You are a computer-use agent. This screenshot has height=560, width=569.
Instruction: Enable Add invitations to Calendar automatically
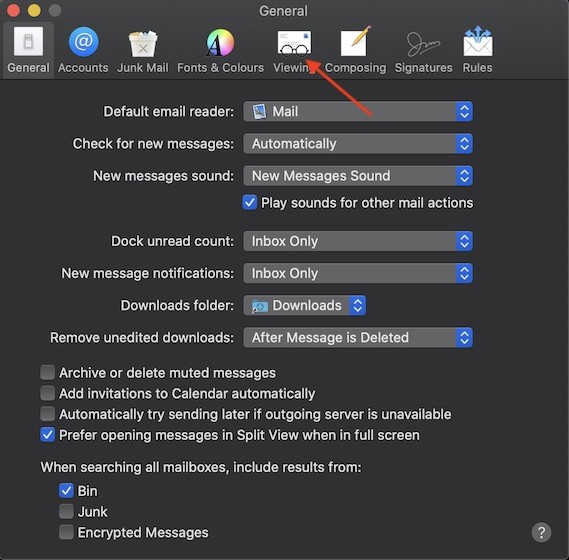point(48,393)
